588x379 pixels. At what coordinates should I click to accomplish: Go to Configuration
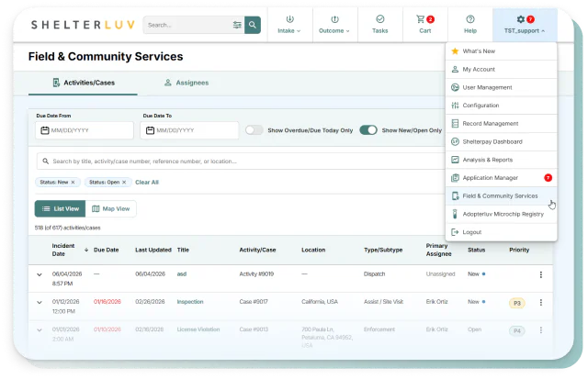click(x=501, y=106)
